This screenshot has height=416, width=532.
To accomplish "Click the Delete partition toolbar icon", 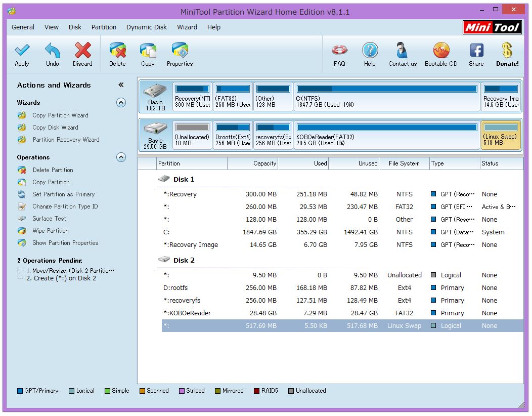I will pos(117,51).
